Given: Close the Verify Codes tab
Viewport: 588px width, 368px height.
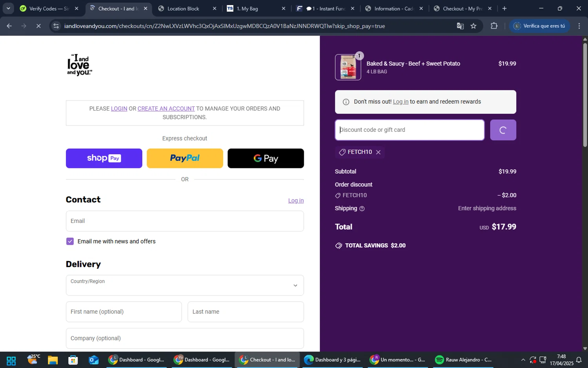Looking at the screenshot, I should 76,8.
